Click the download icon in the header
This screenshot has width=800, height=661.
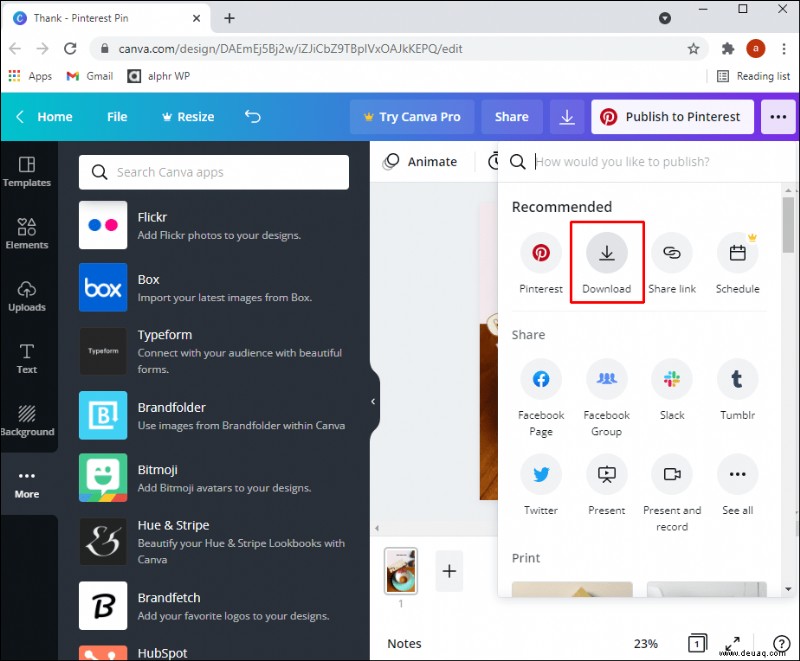pos(567,117)
